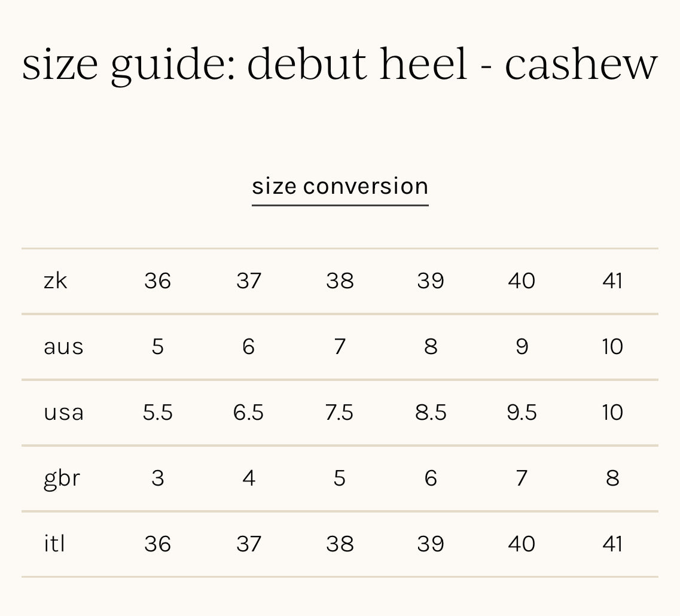
Task: Select the size conversion tab
Action: pos(340,187)
